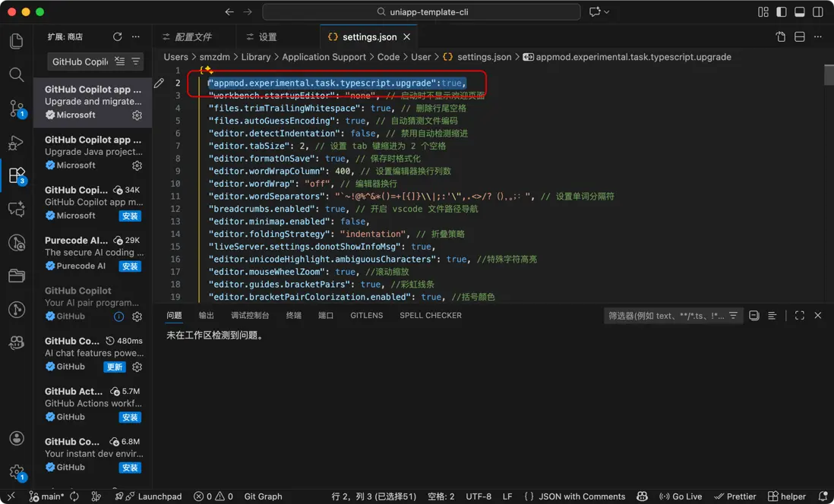Toggle the bottom panel visibility
Viewport: 834px width, 504px height.
[800, 12]
